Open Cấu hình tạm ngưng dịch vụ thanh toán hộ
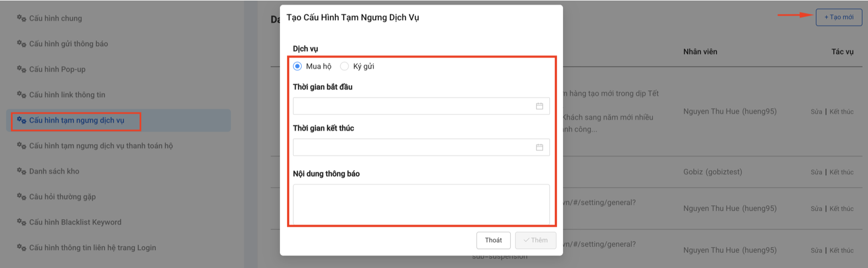 (x=101, y=146)
